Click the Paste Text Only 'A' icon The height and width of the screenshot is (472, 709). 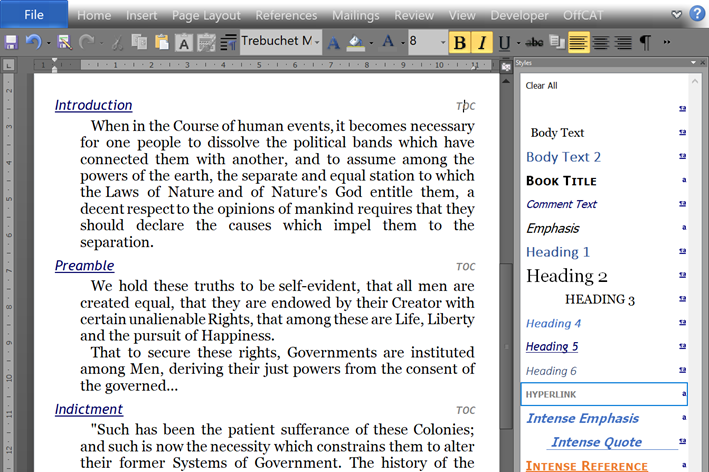(x=184, y=43)
